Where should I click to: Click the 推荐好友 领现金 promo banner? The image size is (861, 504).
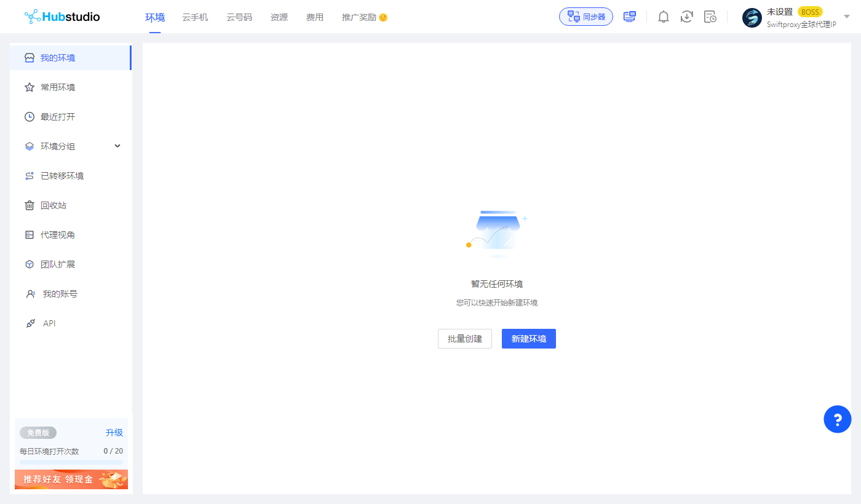(71, 479)
